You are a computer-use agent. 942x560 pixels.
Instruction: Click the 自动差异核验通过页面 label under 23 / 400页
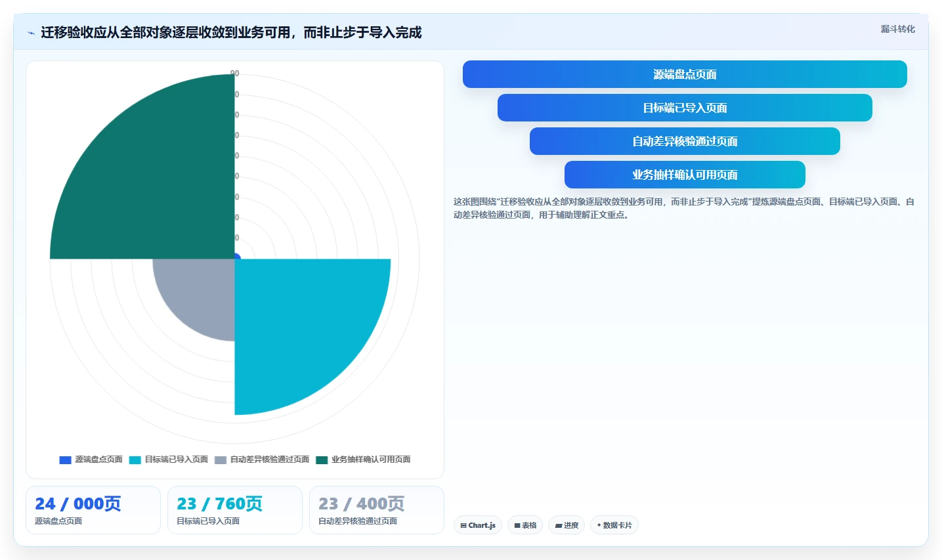point(358,521)
